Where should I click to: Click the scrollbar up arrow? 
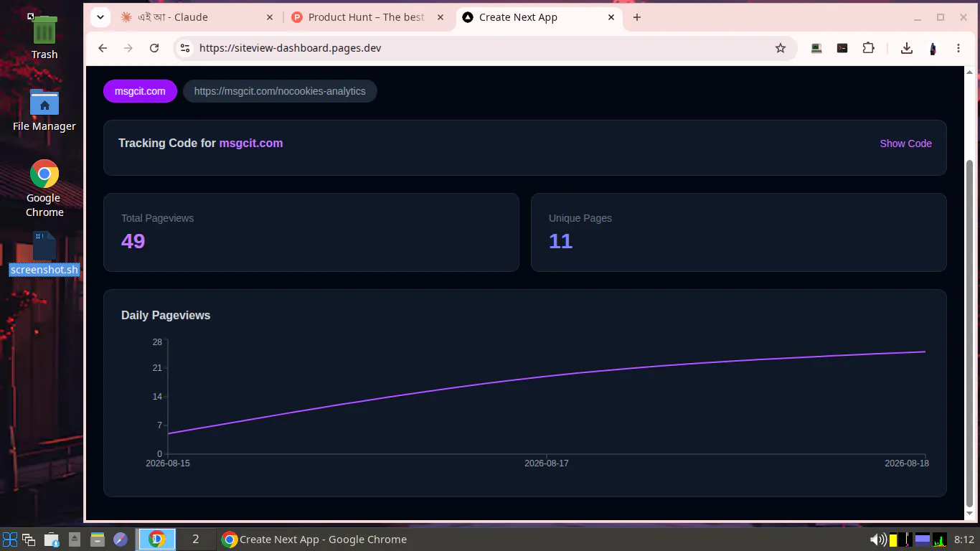click(971, 72)
